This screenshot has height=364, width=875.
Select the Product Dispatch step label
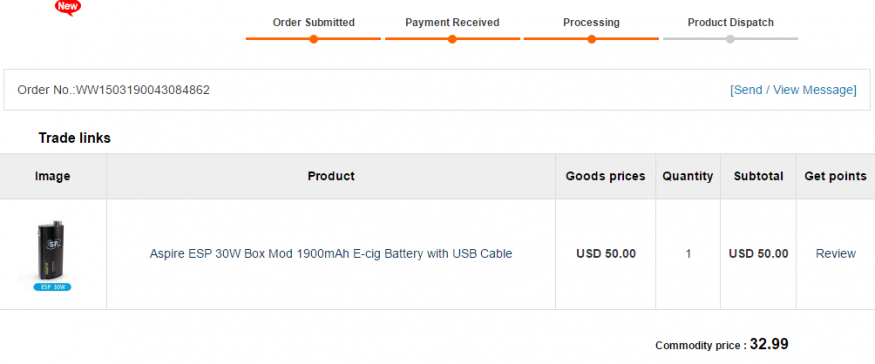(730, 23)
